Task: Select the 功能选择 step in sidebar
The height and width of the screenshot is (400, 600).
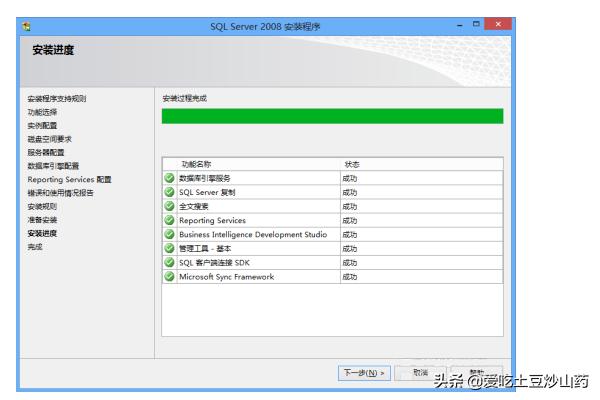Action: (x=42, y=112)
